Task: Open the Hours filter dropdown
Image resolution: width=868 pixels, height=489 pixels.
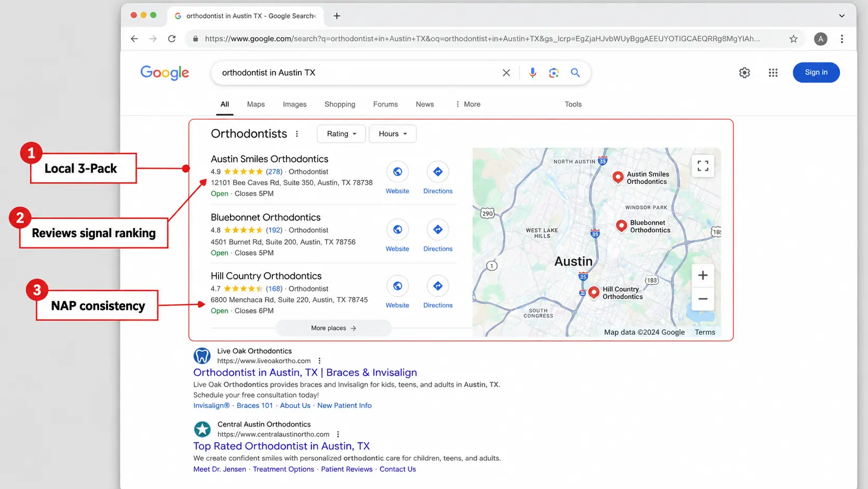Action: [392, 134]
